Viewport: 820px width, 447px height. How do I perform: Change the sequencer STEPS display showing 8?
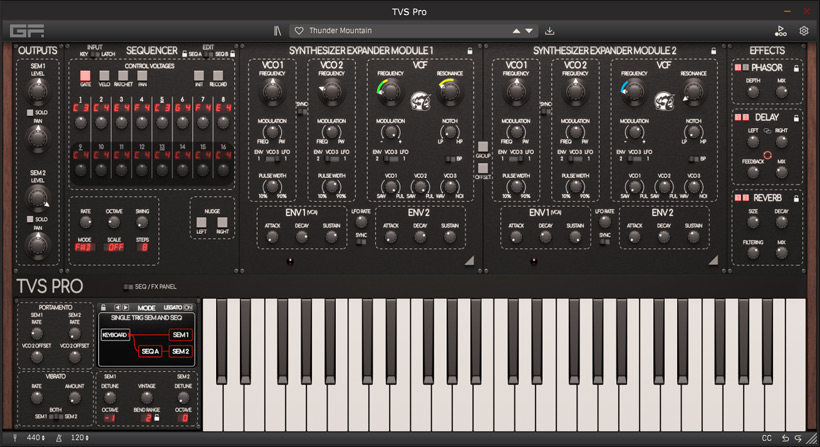[x=143, y=247]
